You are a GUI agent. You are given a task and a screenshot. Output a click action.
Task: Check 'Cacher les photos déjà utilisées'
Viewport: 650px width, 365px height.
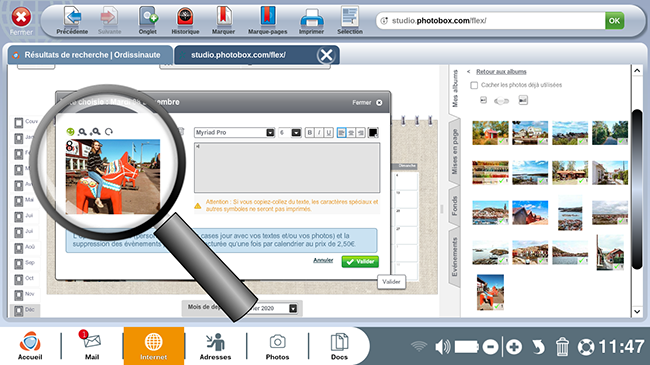pos(474,85)
